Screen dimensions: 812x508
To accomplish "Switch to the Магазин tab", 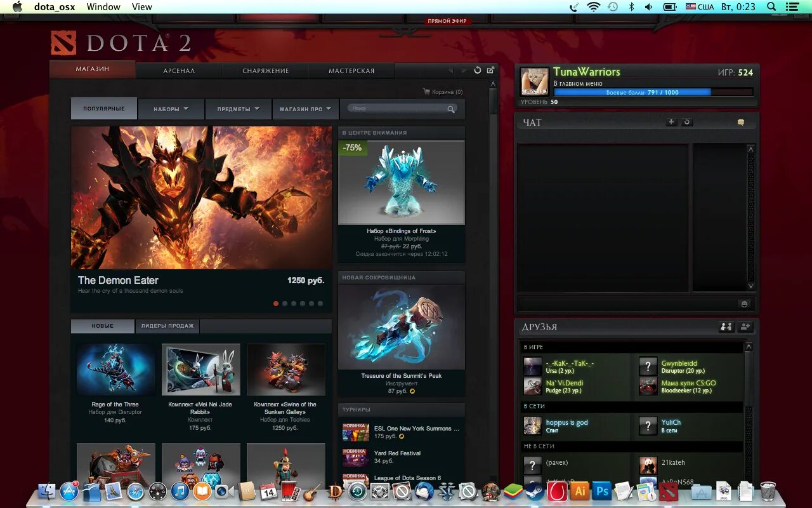I will [93, 69].
